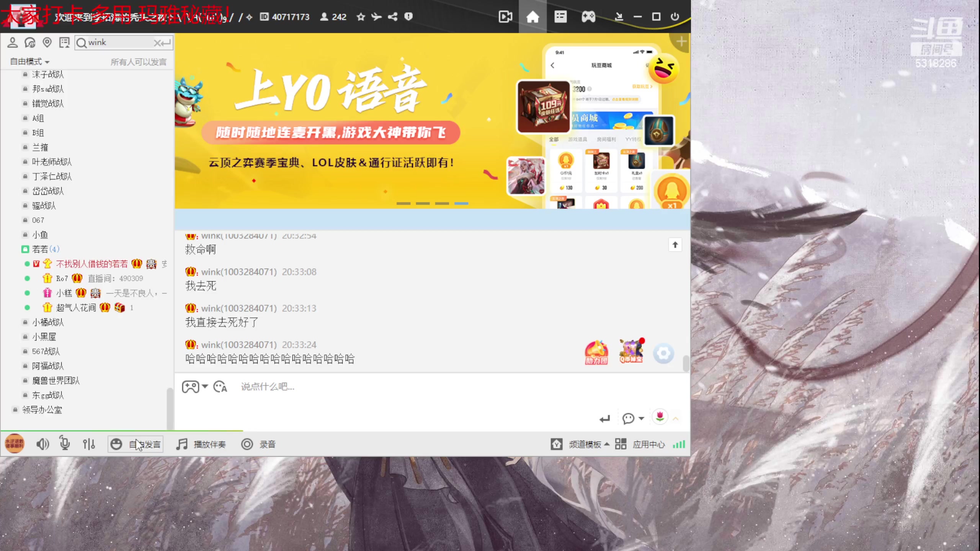The image size is (980, 551).
Task: Click wink username on 20:33:24 message
Action: coord(239,345)
